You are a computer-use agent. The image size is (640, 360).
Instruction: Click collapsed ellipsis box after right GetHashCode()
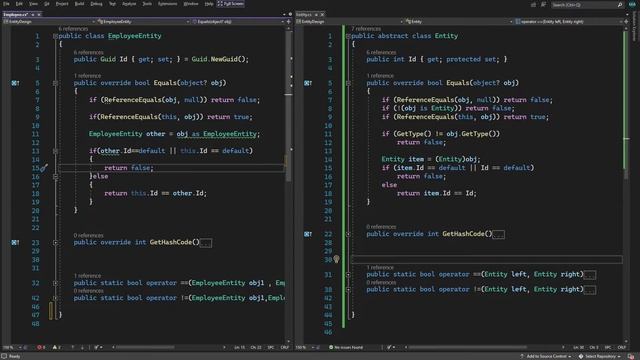pos(498,235)
